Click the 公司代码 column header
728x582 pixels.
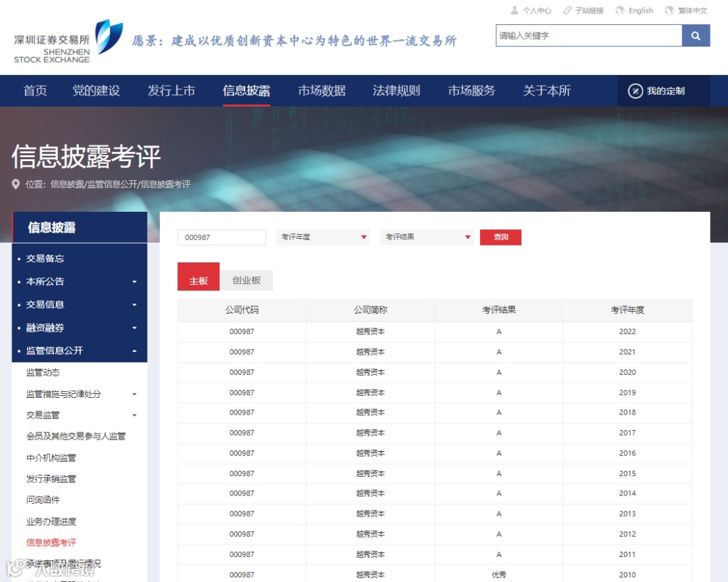(242, 310)
